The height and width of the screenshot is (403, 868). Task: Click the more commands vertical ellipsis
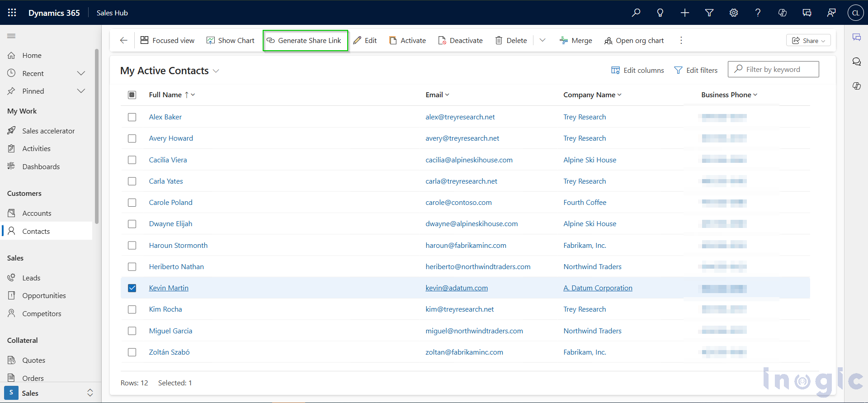681,40
